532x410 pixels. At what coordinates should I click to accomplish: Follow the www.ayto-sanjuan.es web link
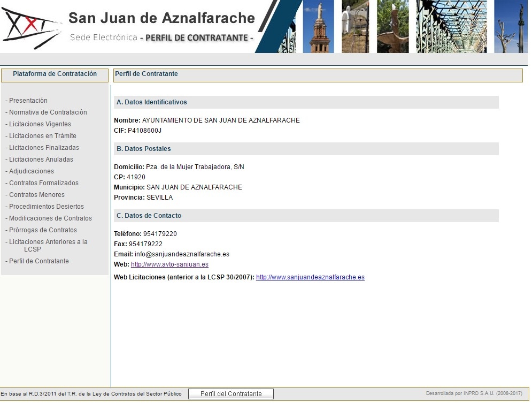pos(169,264)
